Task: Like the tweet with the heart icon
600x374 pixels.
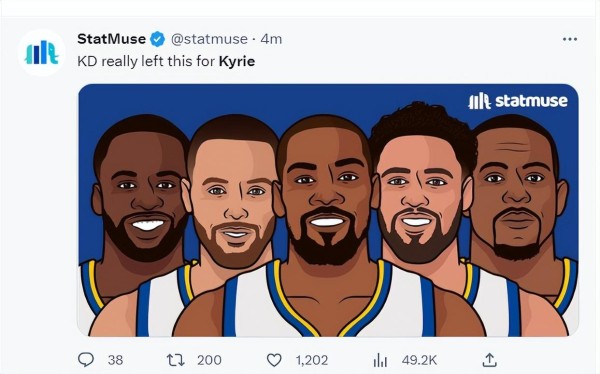Action: [274, 360]
